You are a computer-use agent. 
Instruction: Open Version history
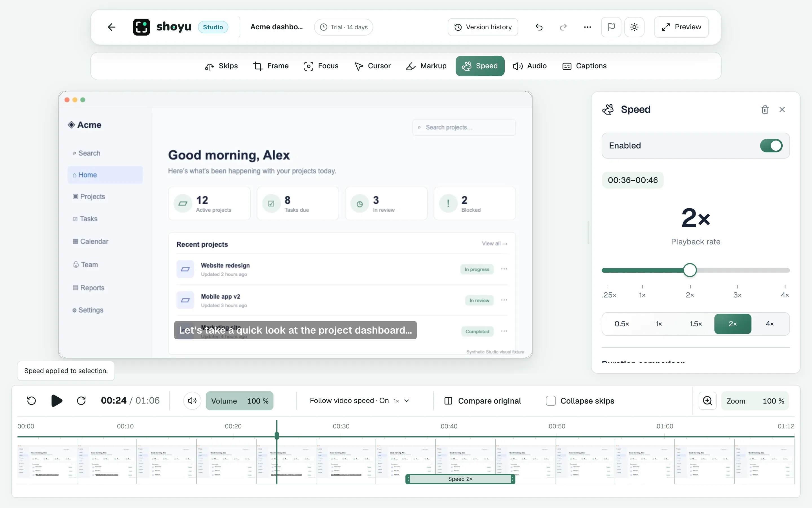tap(482, 27)
